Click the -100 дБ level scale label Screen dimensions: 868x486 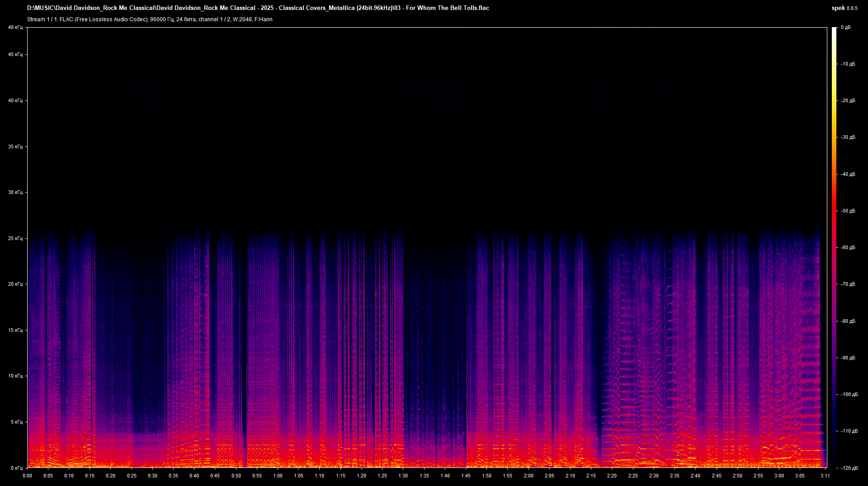click(849, 394)
